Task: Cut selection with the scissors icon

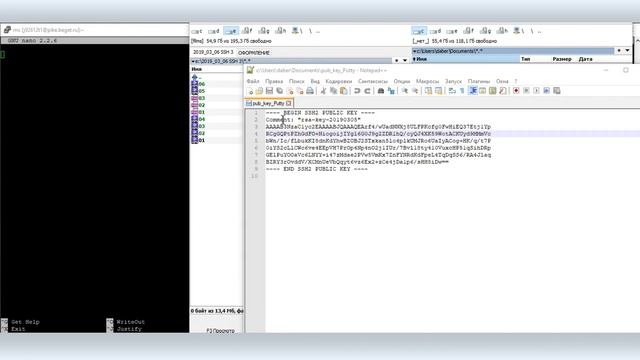Action: coord(323,91)
